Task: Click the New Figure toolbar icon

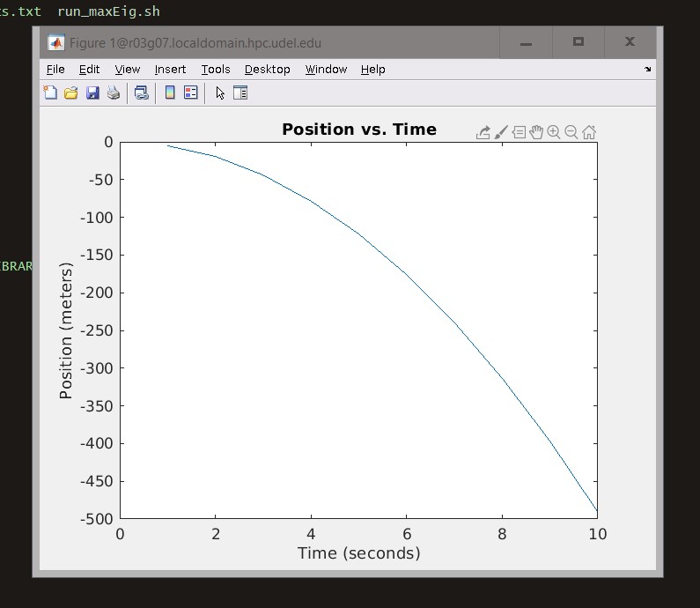Action: click(x=51, y=93)
